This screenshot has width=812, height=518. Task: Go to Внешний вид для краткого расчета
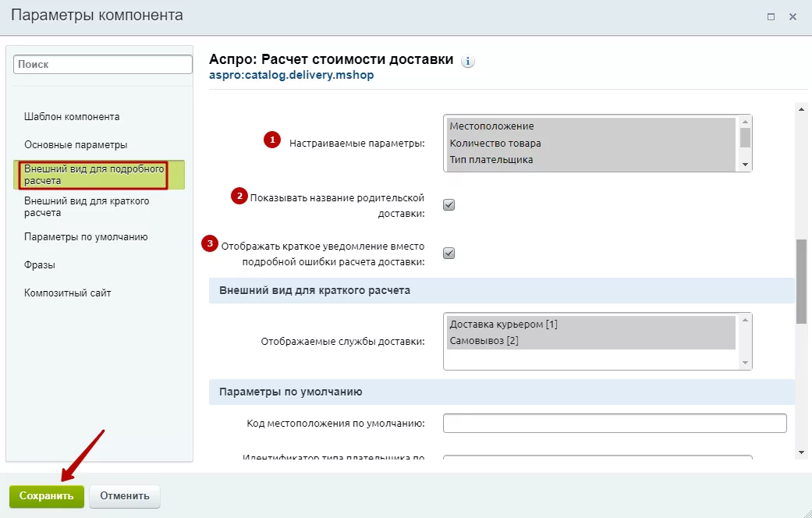click(87, 207)
